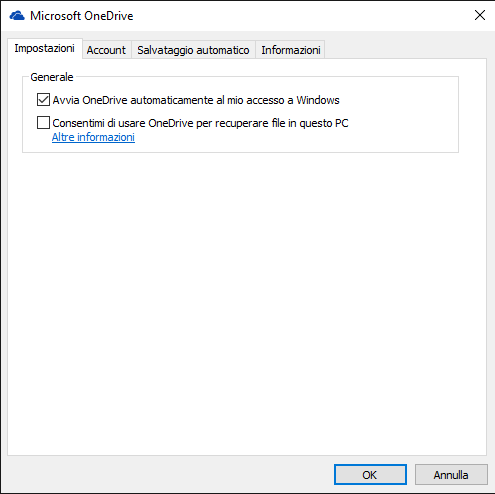The image size is (495, 494).
Task: Open the Salvataggio automatico tab
Action: (193, 50)
